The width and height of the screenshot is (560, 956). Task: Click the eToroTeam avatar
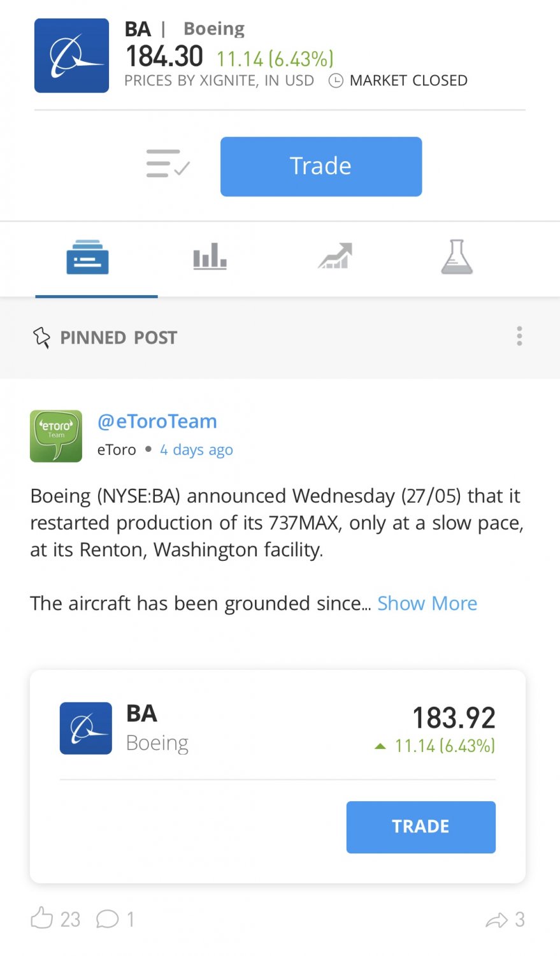[x=56, y=436]
